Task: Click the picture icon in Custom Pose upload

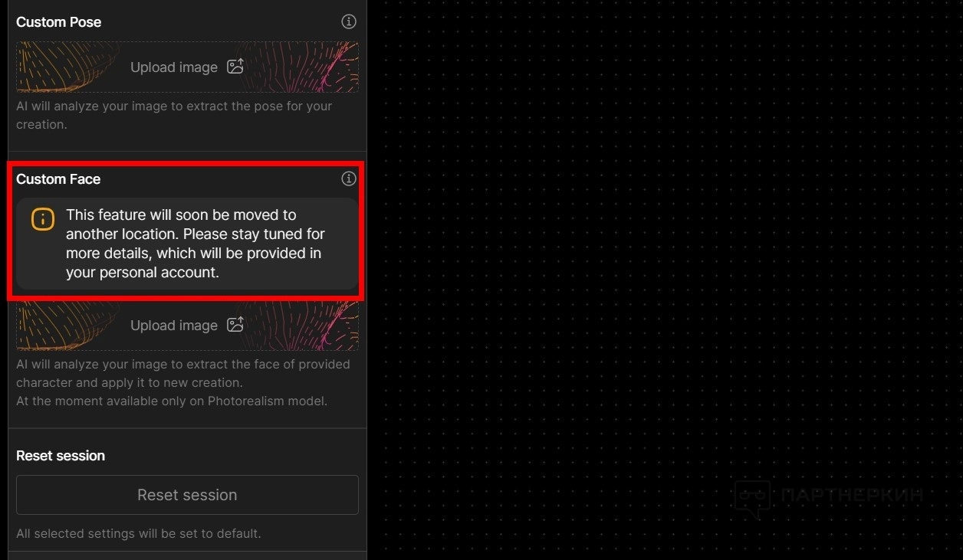Action: 235,67
